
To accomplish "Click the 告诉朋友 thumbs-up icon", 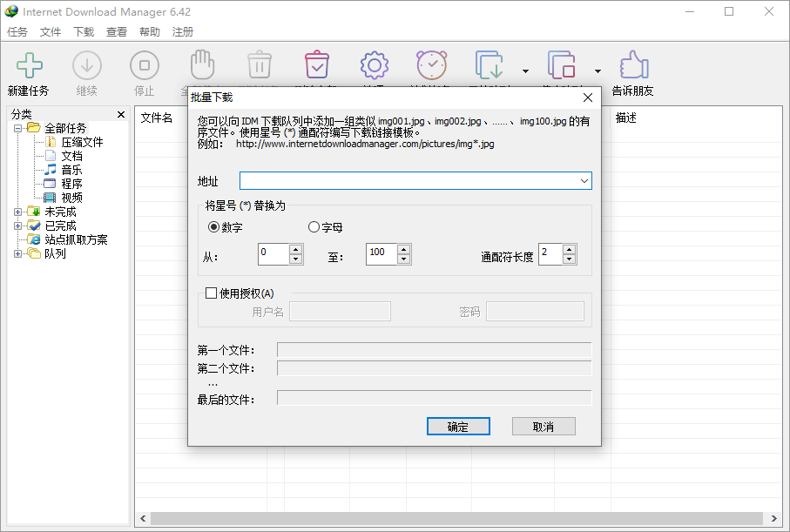I will coord(633,65).
